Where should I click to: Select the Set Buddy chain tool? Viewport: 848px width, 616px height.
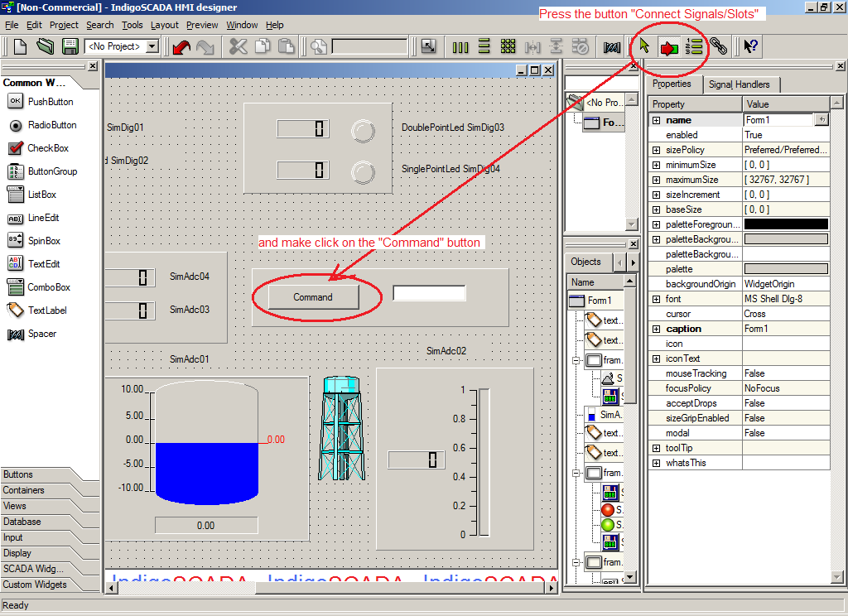(718, 47)
